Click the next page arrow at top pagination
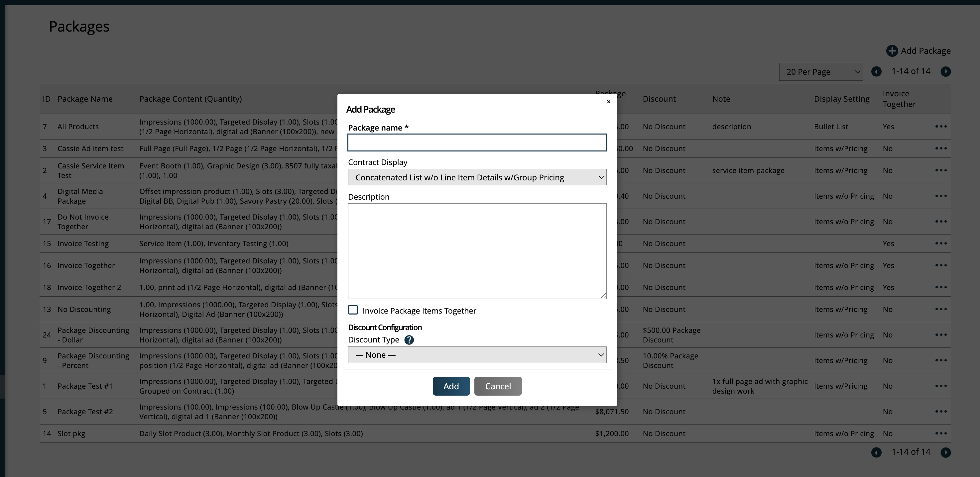The height and width of the screenshot is (477, 980). [946, 71]
